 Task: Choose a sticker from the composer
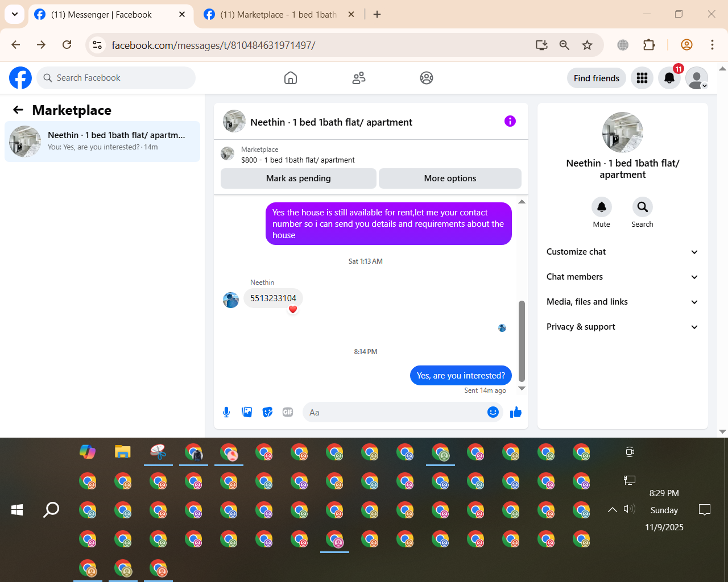pyautogui.click(x=267, y=412)
